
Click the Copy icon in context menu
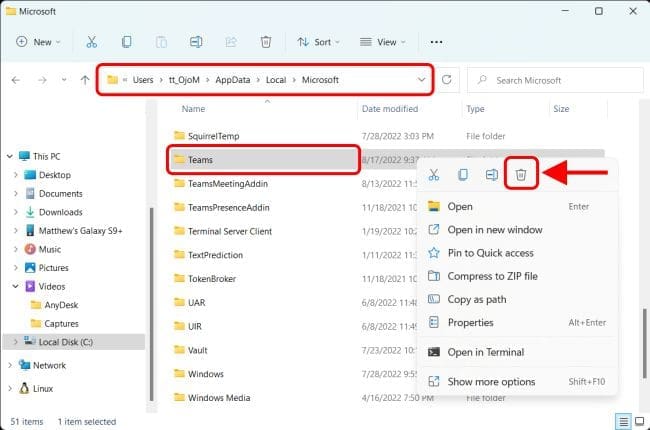coord(463,175)
